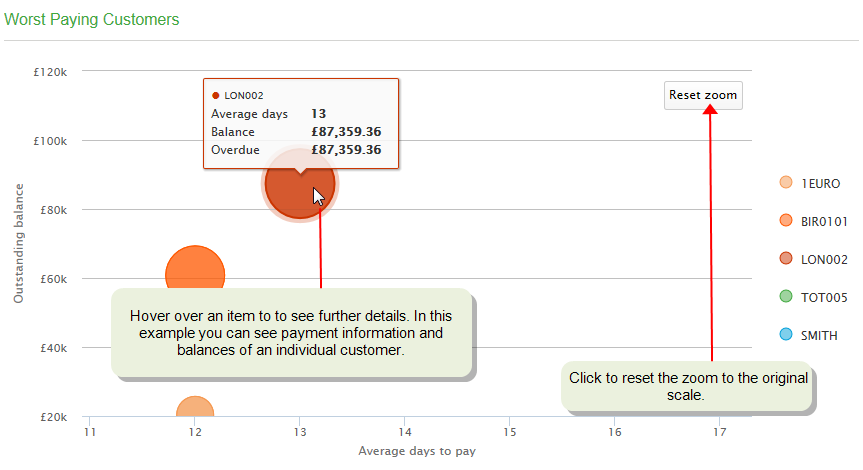Viewport: 863px width, 470px height.
Task: Click the Outstanding balance axis title
Action: [19, 243]
